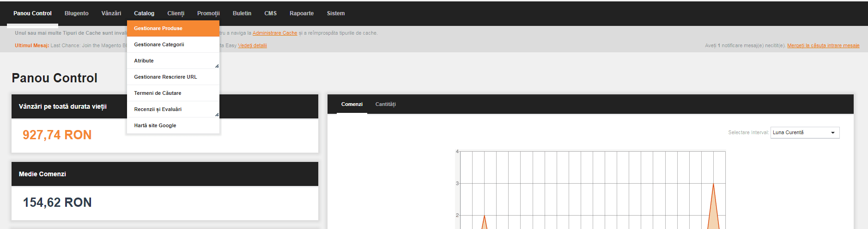
Task: Select Gestionare Produse from Catalog dropdown
Action: pos(173,28)
